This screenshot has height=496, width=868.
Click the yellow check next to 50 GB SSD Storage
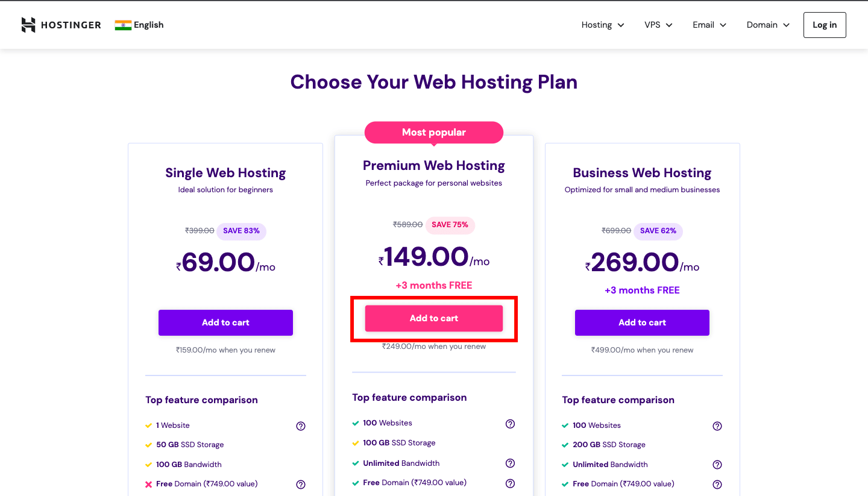pos(148,445)
